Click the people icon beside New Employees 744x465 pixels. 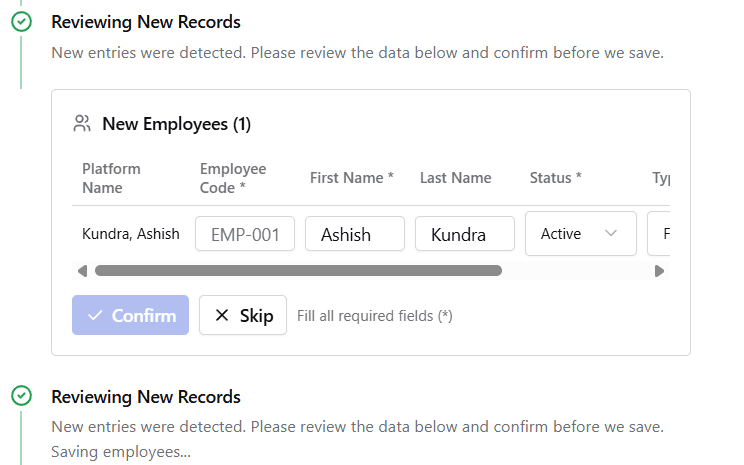[82, 124]
